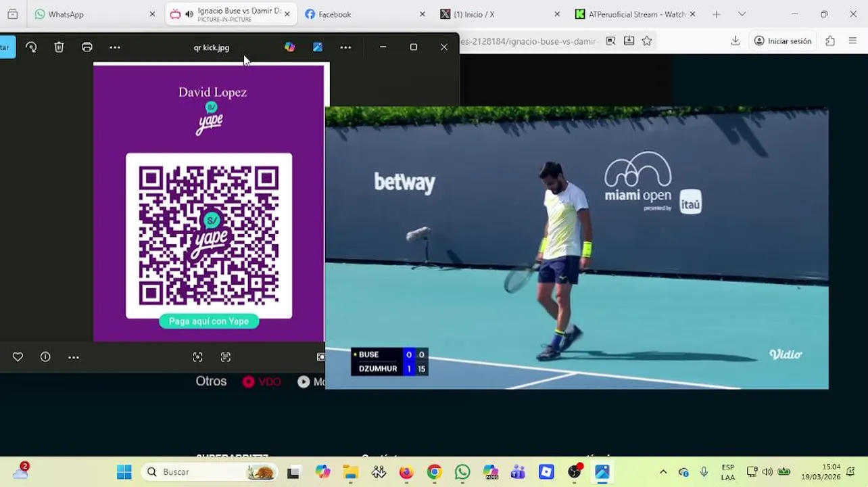Select the VDO stream option
Viewport: 868px width, 487px height.
click(x=262, y=381)
